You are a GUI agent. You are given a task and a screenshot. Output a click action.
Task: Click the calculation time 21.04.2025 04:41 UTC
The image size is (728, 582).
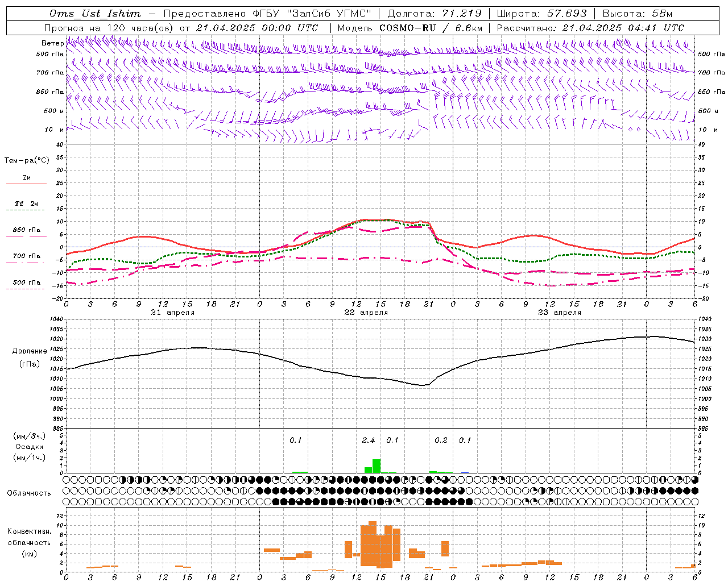(x=623, y=28)
